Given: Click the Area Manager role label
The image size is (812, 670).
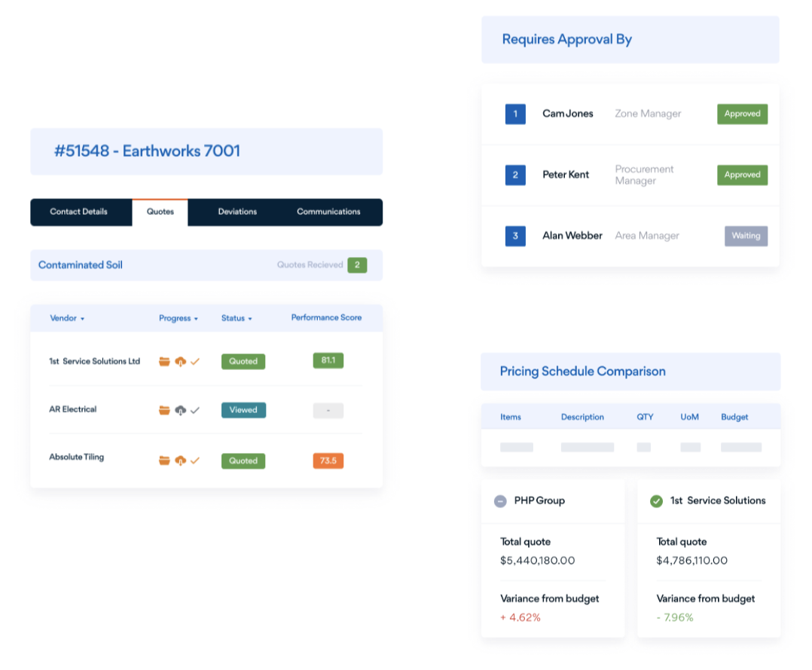Looking at the screenshot, I should [647, 236].
